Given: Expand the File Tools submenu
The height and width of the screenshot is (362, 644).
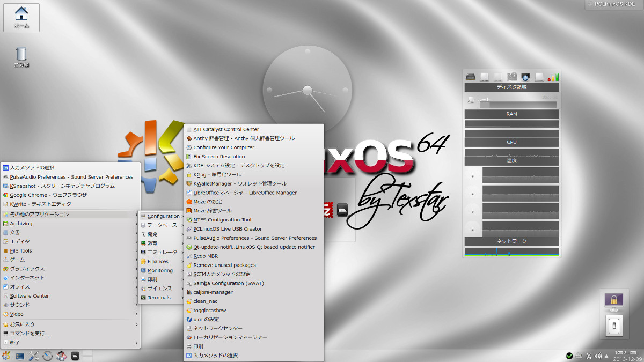Looking at the screenshot, I should pos(70,251).
